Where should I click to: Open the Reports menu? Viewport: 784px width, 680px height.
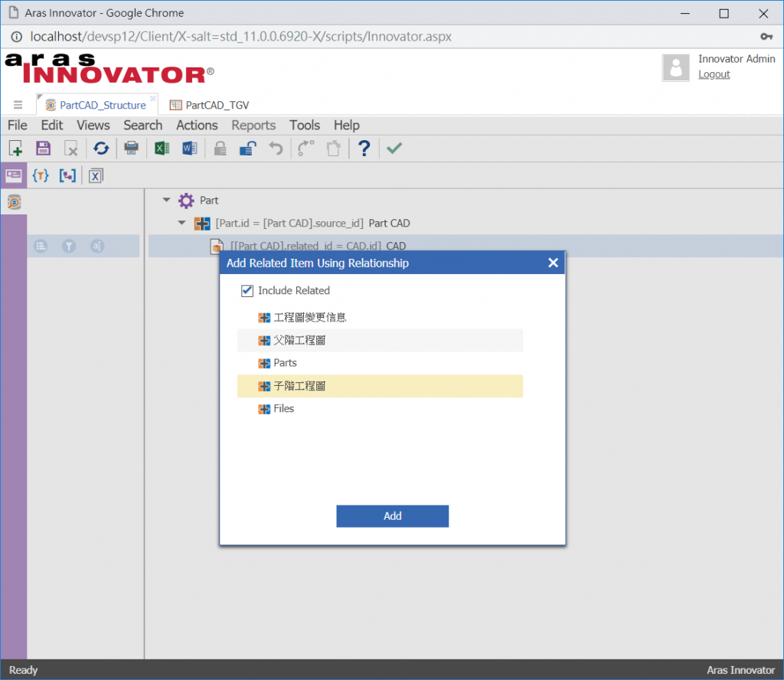pyautogui.click(x=253, y=125)
